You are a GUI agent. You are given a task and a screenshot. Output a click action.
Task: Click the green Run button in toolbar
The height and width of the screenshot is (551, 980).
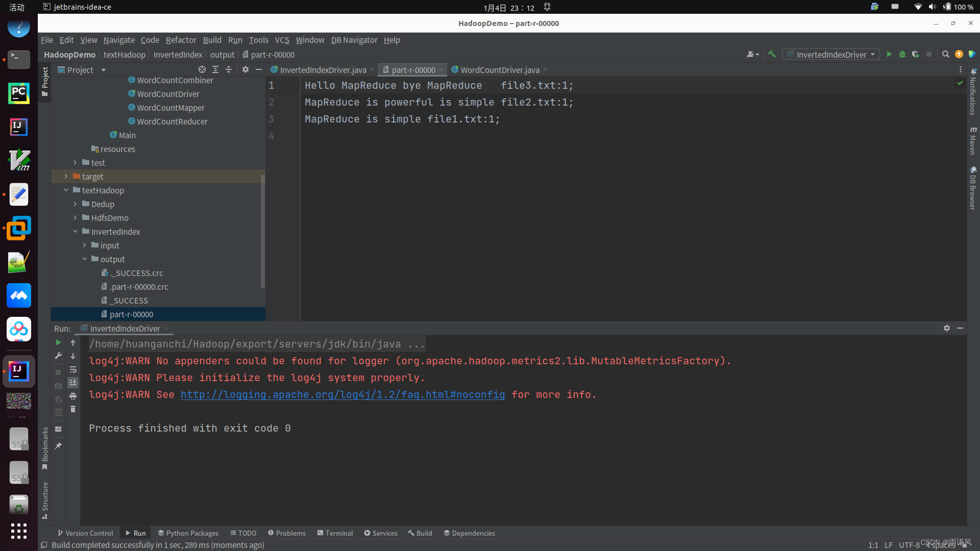pos(889,54)
